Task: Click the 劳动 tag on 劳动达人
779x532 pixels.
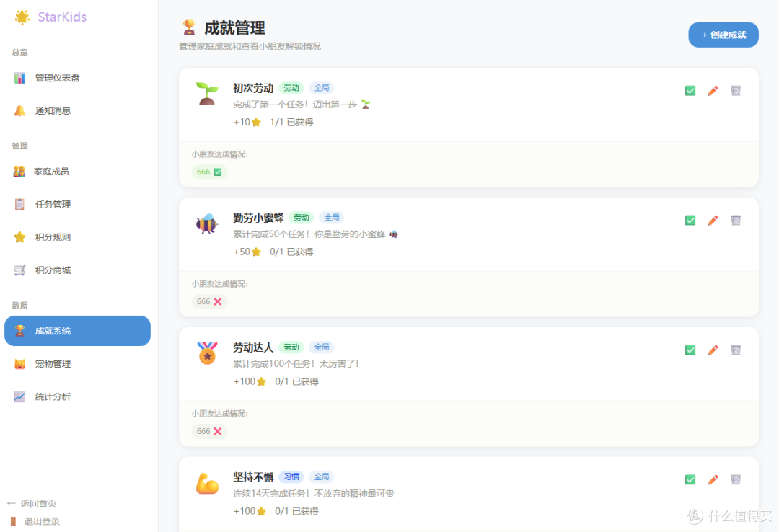Action: [291, 347]
